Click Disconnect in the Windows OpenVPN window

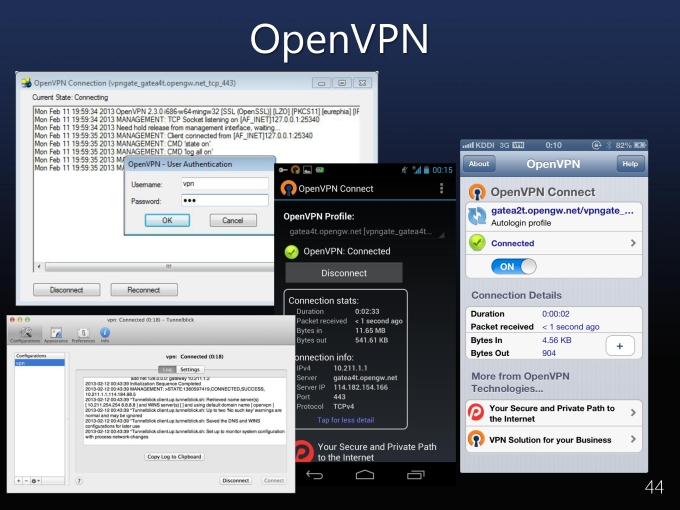(66, 290)
